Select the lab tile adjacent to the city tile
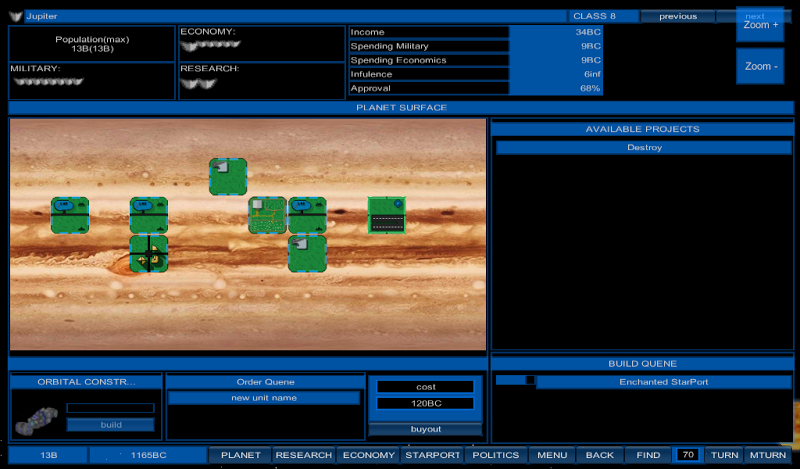Viewport: 800px width, 469px height. tap(307, 215)
